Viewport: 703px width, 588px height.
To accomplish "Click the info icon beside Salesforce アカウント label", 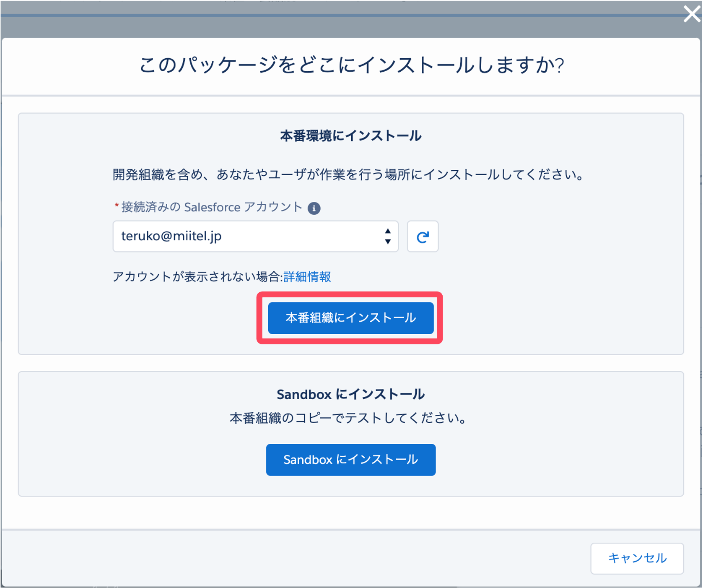I will coord(314,208).
